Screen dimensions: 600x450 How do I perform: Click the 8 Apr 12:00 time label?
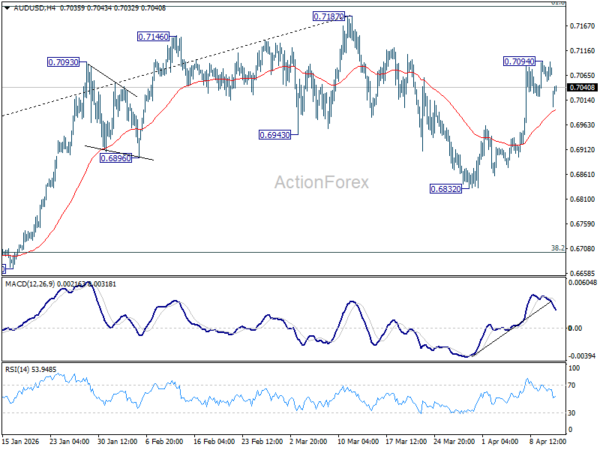click(x=548, y=441)
